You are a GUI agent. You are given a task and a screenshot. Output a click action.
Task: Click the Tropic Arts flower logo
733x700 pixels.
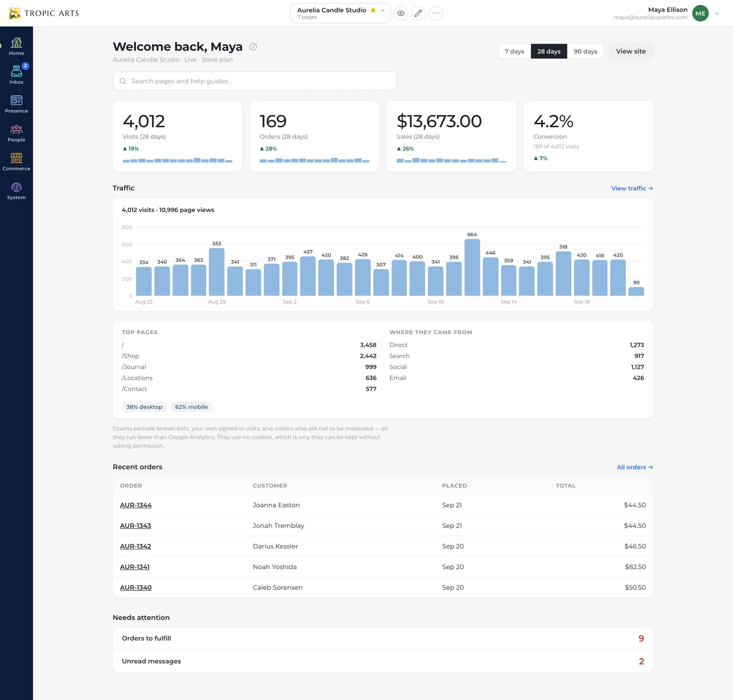click(x=15, y=13)
